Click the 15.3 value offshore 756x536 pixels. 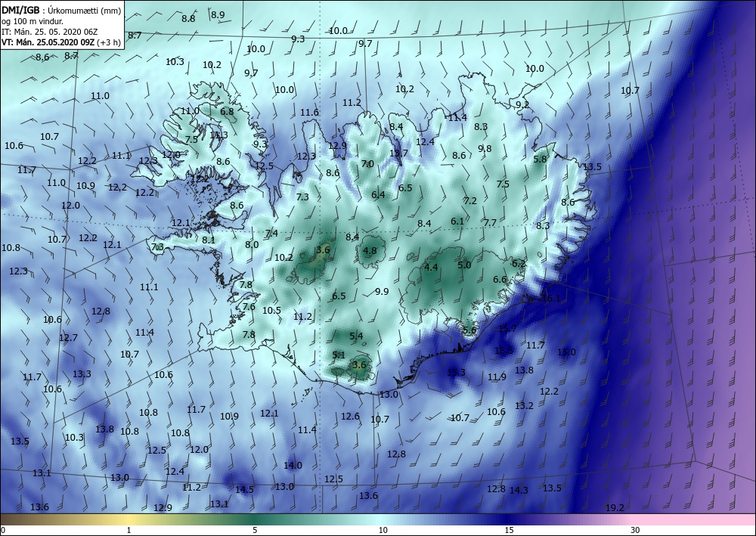(456, 372)
